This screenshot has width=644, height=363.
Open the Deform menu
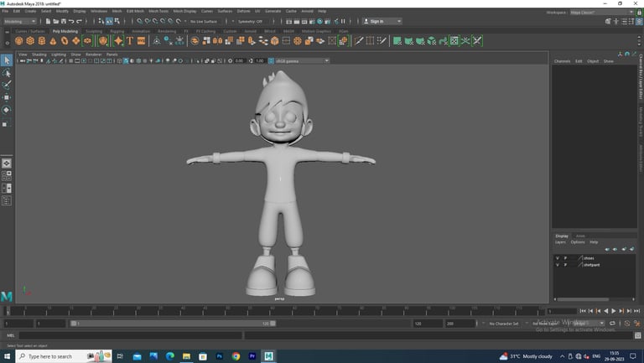(243, 11)
